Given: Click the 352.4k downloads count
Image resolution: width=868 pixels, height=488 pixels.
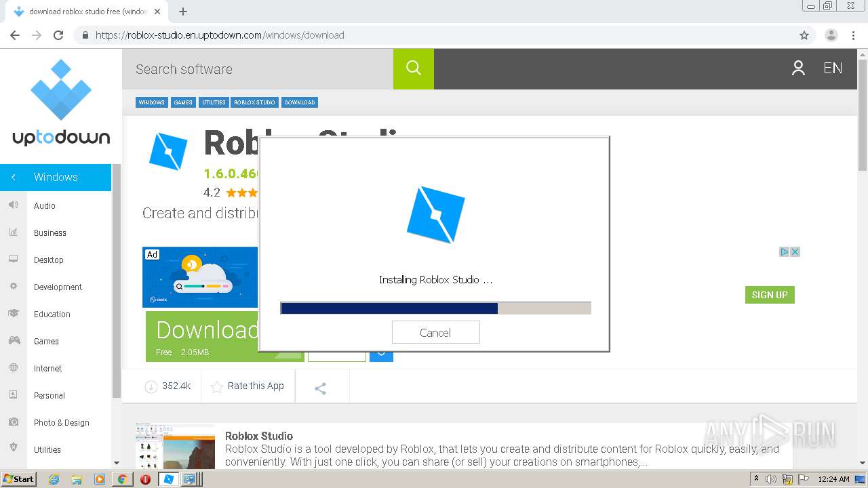Looking at the screenshot, I should click(x=176, y=386).
